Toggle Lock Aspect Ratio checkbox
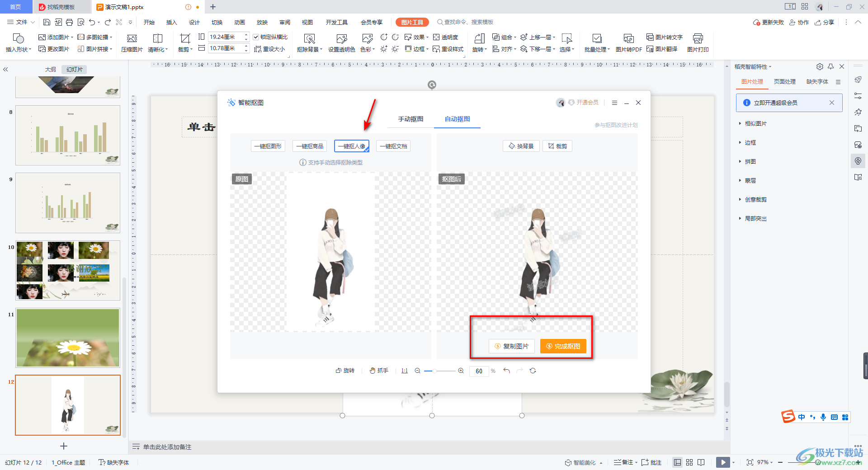Viewport: 868px width, 470px height. [x=256, y=37]
